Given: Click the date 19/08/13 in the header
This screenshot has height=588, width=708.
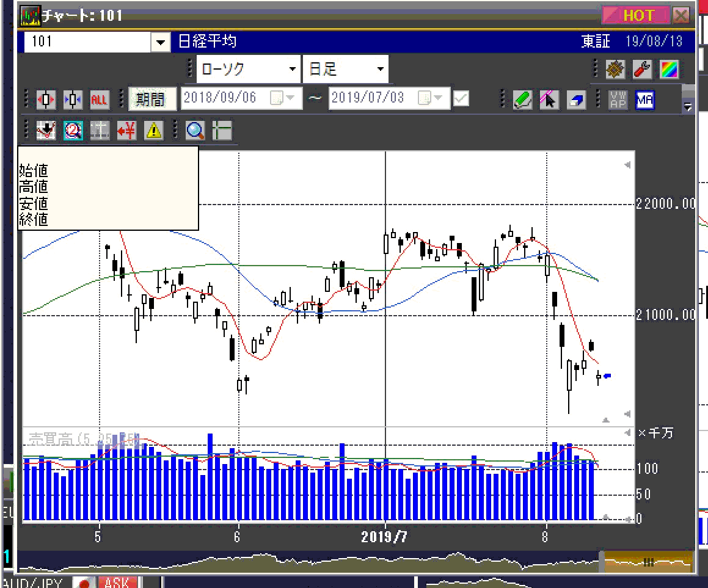Looking at the screenshot, I should click(x=654, y=42).
